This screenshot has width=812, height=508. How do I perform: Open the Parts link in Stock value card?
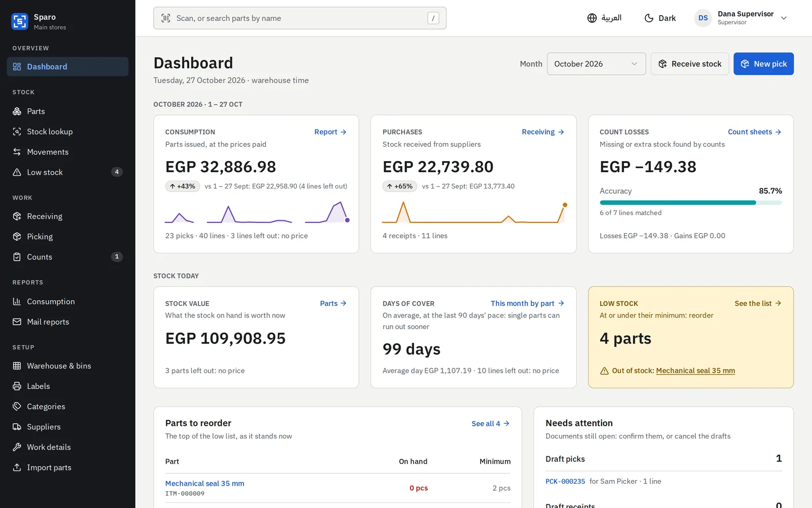click(333, 303)
